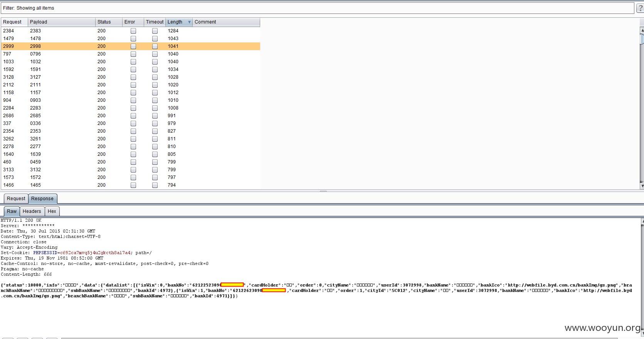Click the HTTP/1.1 200 OK status line
Screen dimensions: 644x339
pos(21,221)
